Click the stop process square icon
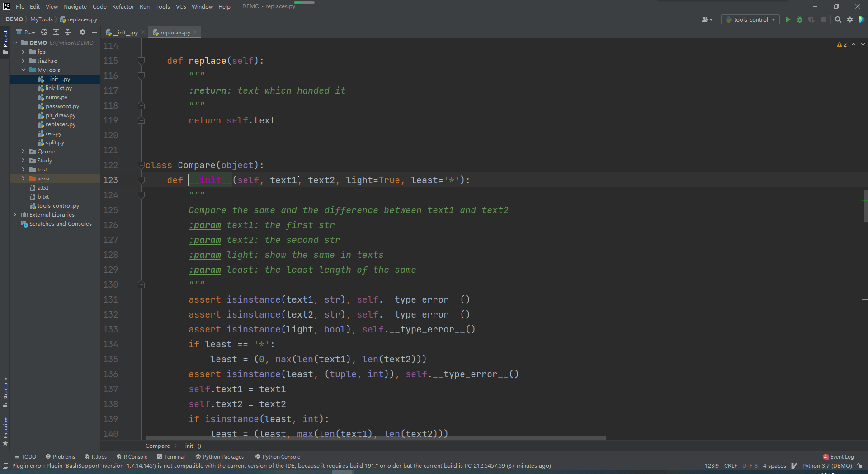This screenshot has width=868, height=474. 823,19
